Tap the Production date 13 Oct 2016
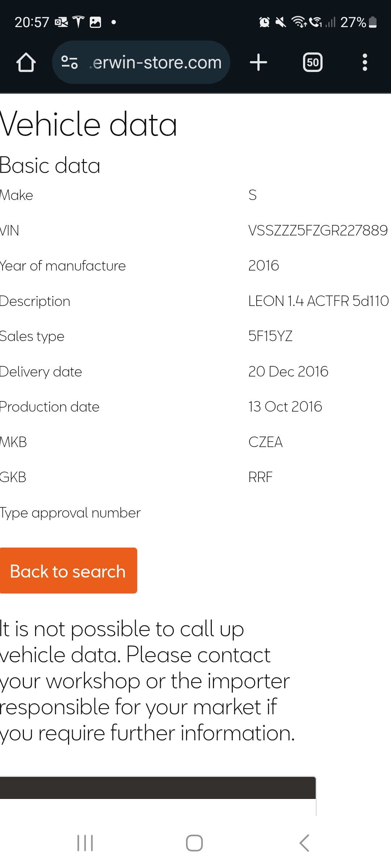This screenshot has width=391, height=868. [x=285, y=407]
